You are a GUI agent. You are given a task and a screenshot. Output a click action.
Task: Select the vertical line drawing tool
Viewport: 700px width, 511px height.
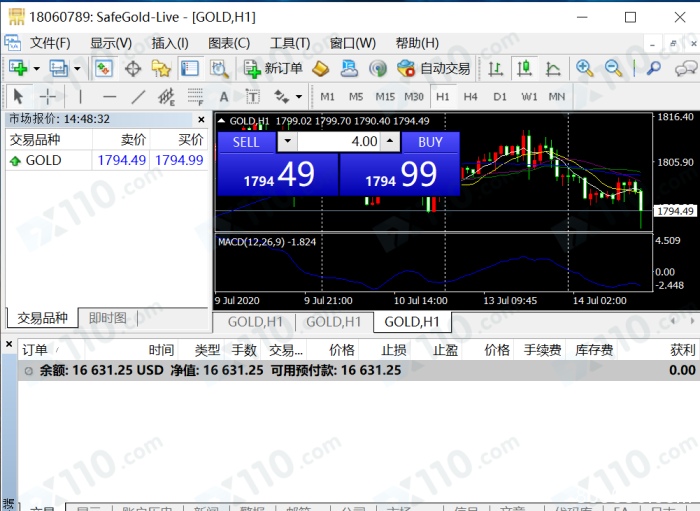tap(80, 96)
